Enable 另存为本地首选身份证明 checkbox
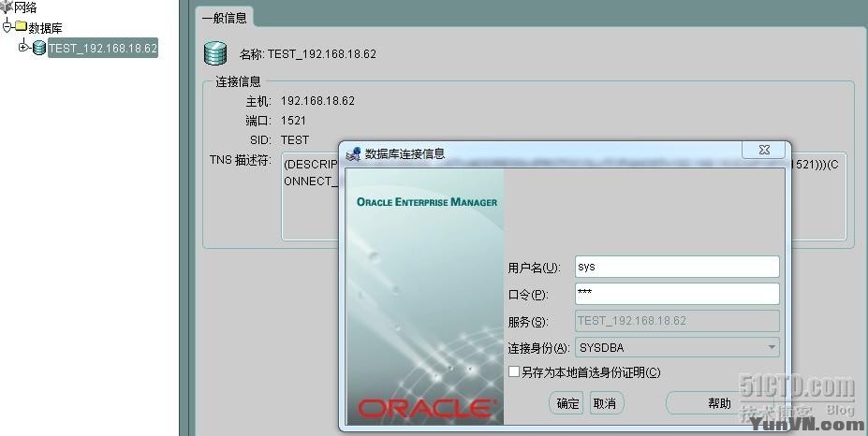 pyautogui.click(x=514, y=371)
